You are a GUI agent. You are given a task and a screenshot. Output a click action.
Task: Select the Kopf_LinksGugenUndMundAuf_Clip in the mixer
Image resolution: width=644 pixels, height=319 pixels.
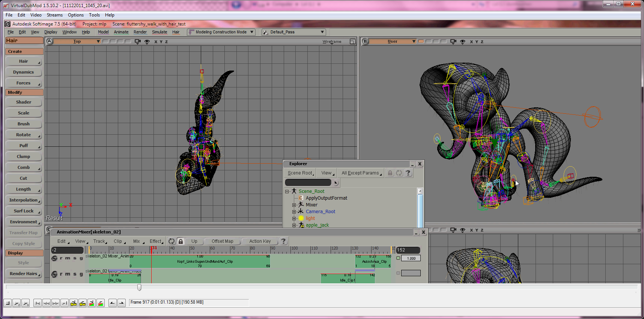[x=205, y=261]
